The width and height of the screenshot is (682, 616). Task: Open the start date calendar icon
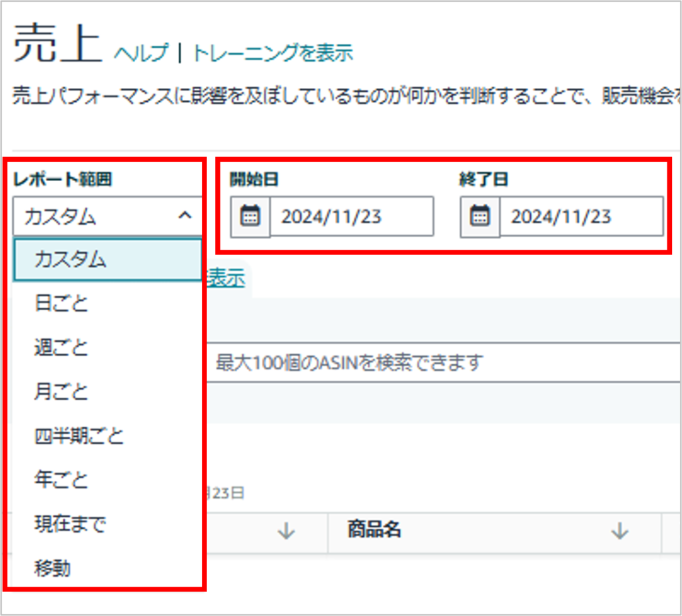pyautogui.click(x=250, y=216)
